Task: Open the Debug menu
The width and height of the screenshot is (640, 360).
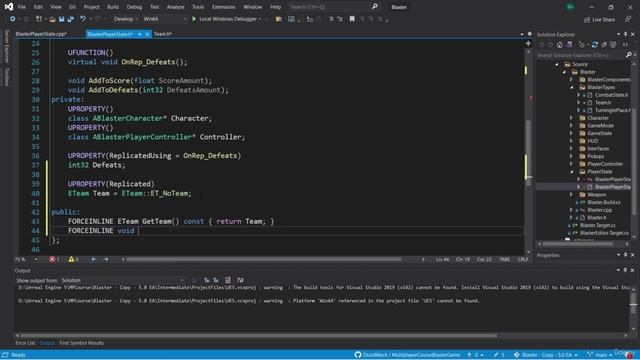Action: tap(134, 7)
